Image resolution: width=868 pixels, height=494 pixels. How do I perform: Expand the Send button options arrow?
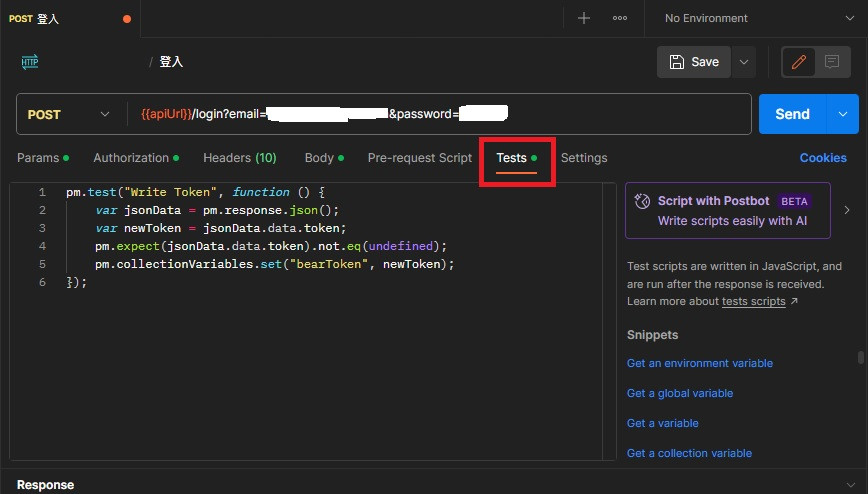[843, 114]
